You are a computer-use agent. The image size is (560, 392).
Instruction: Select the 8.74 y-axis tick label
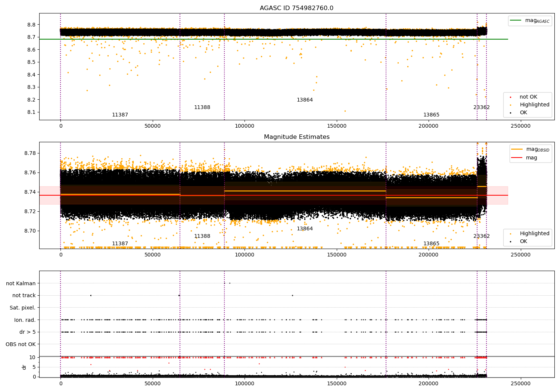point(29,192)
